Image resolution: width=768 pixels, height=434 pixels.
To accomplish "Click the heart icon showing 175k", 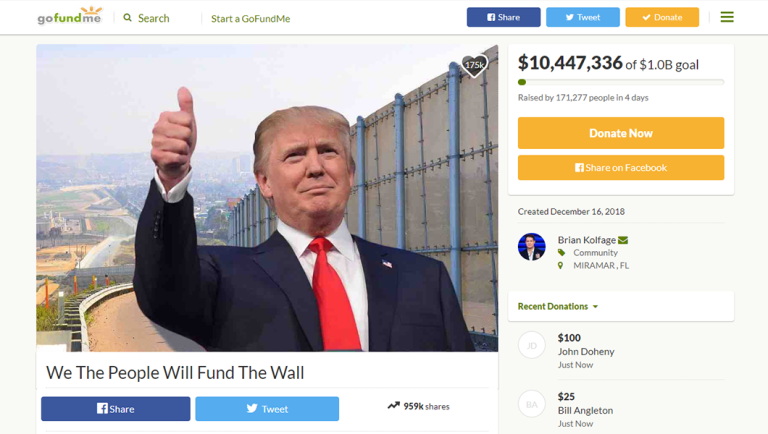I will [x=474, y=65].
